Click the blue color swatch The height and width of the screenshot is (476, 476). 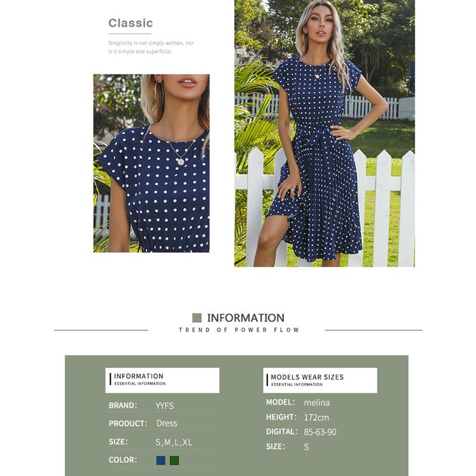(161, 460)
